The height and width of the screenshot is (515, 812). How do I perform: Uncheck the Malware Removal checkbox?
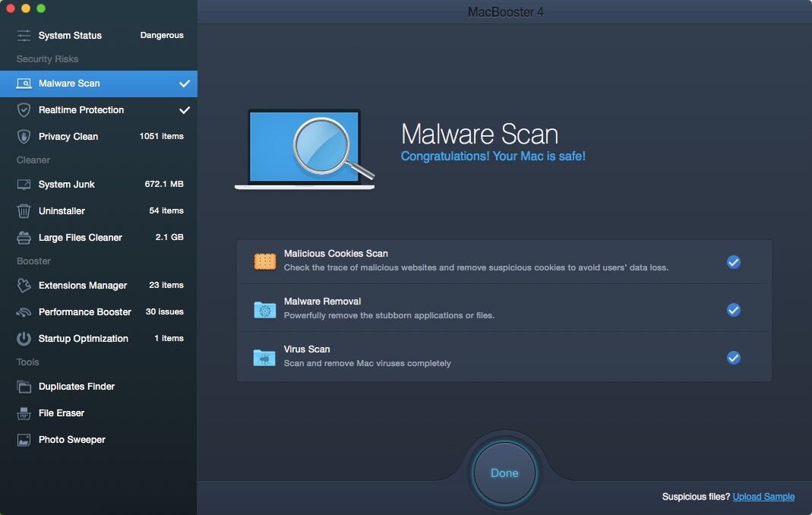(x=733, y=310)
